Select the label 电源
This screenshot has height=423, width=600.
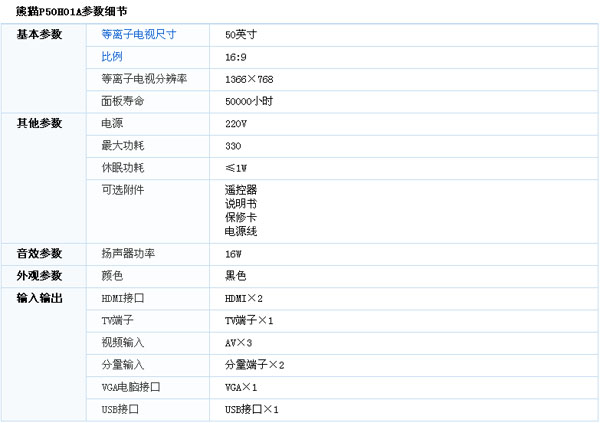pyautogui.click(x=112, y=123)
